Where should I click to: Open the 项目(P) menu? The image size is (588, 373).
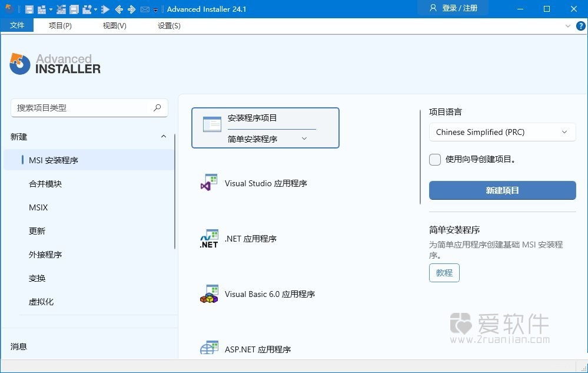(60, 25)
